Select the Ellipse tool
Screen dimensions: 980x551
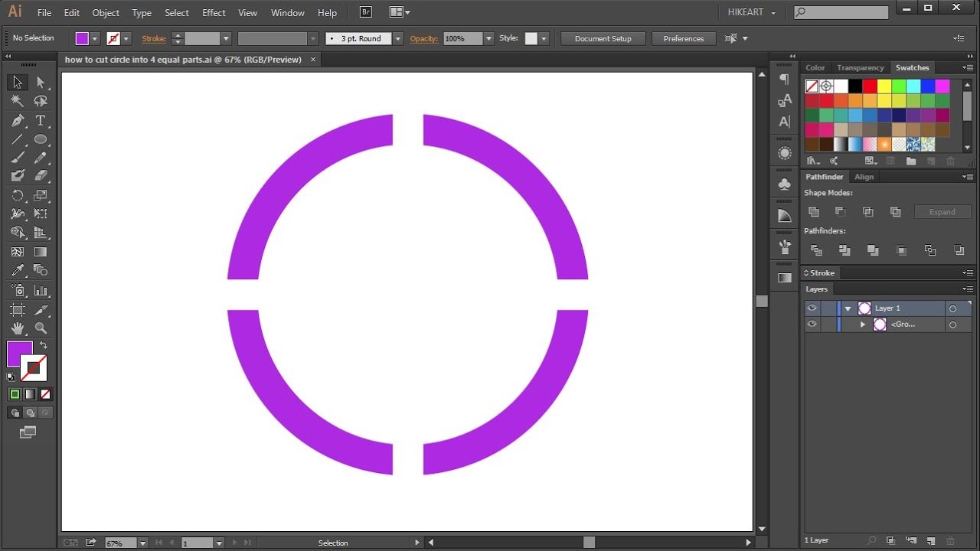point(41,139)
